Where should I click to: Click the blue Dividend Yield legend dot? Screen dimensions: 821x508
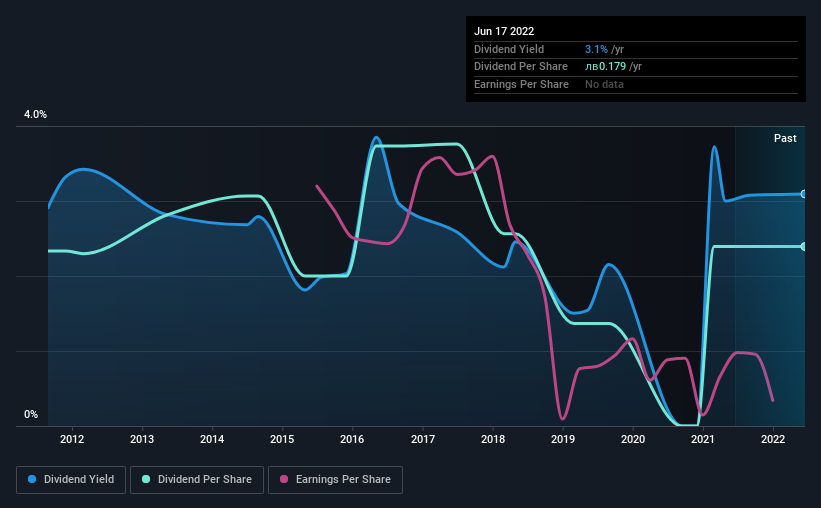click(x=32, y=479)
